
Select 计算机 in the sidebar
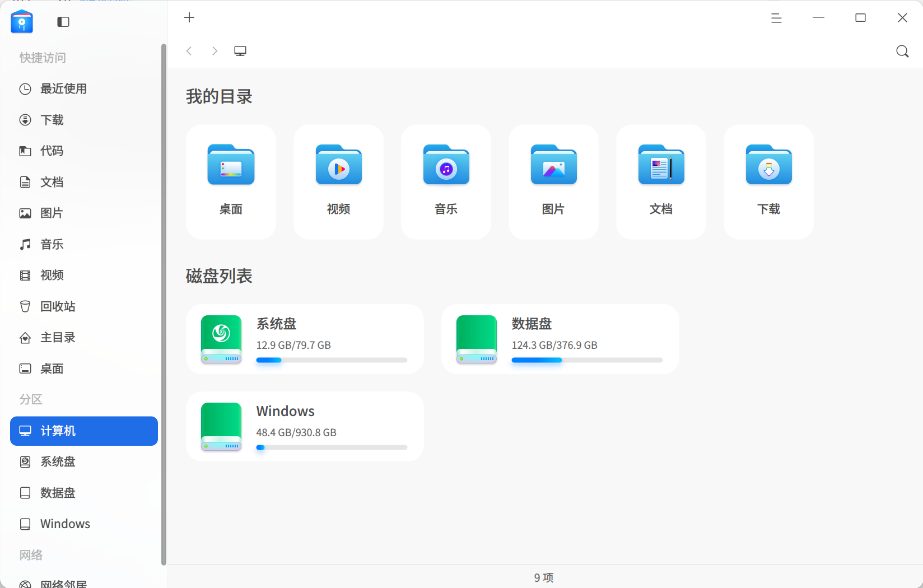[x=84, y=431]
